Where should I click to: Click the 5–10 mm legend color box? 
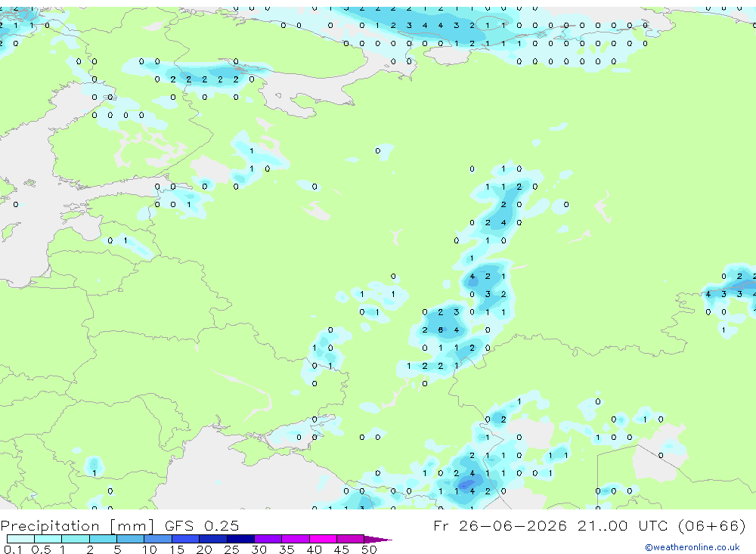pyautogui.click(x=131, y=539)
